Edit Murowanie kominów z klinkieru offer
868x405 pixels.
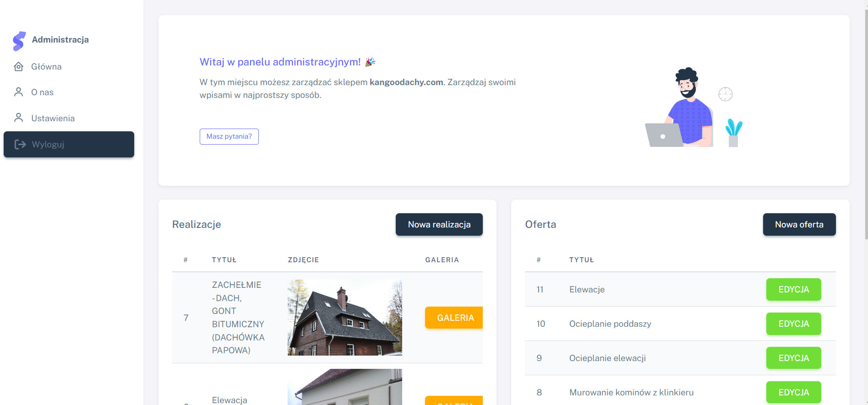tap(793, 392)
